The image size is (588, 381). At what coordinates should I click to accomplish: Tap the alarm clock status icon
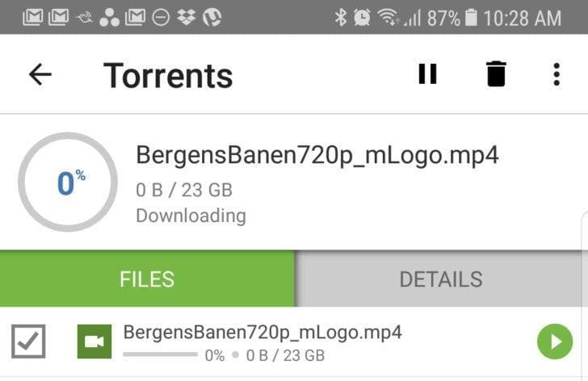362,17
